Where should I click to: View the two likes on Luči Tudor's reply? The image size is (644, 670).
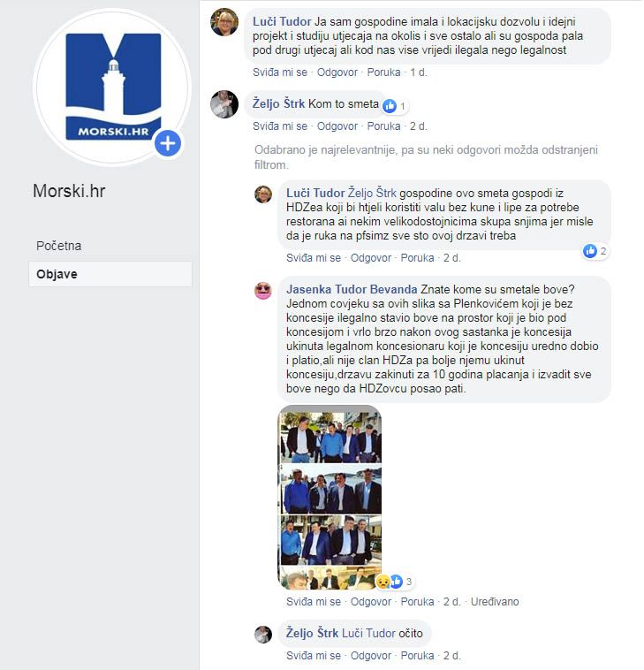coord(595,251)
